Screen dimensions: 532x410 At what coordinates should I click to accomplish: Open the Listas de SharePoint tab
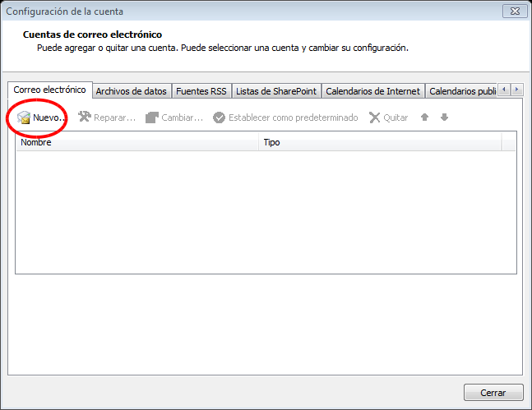pos(276,91)
